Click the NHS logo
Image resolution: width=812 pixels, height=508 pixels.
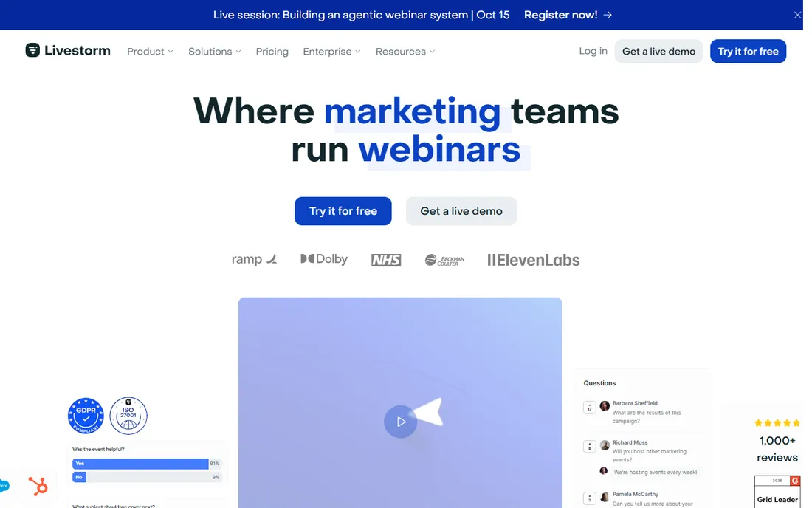click(x=386, y=259)
